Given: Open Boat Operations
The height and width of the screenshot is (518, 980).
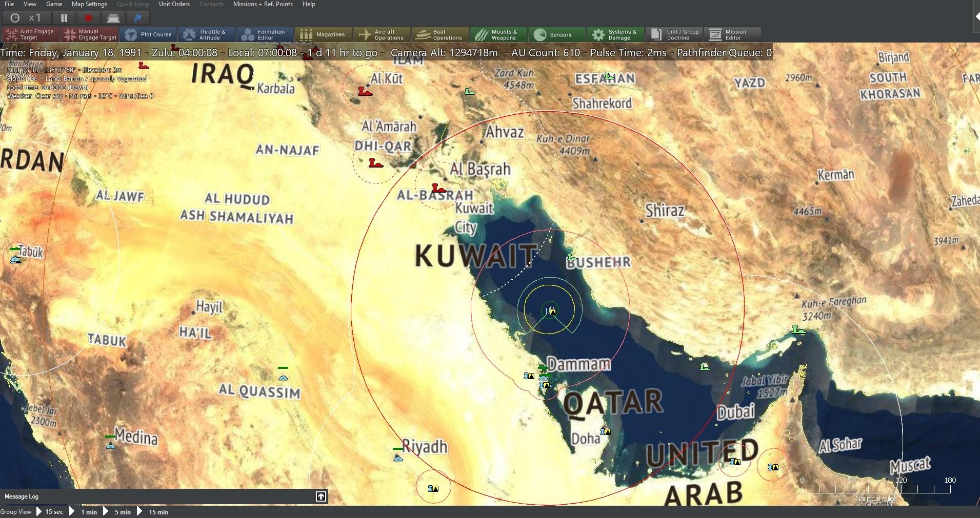Looking at the screenshot, I should 439,34.
